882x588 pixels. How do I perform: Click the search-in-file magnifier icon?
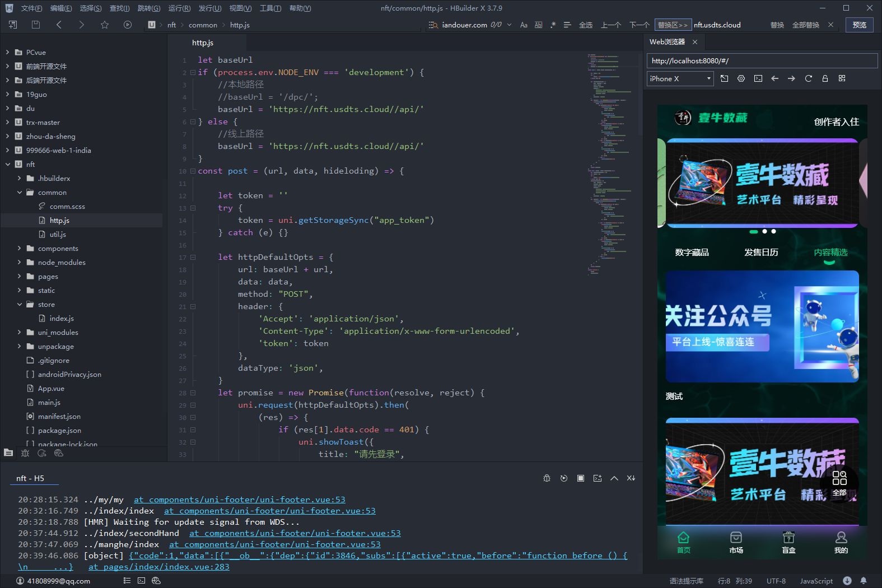pos(433,25)
